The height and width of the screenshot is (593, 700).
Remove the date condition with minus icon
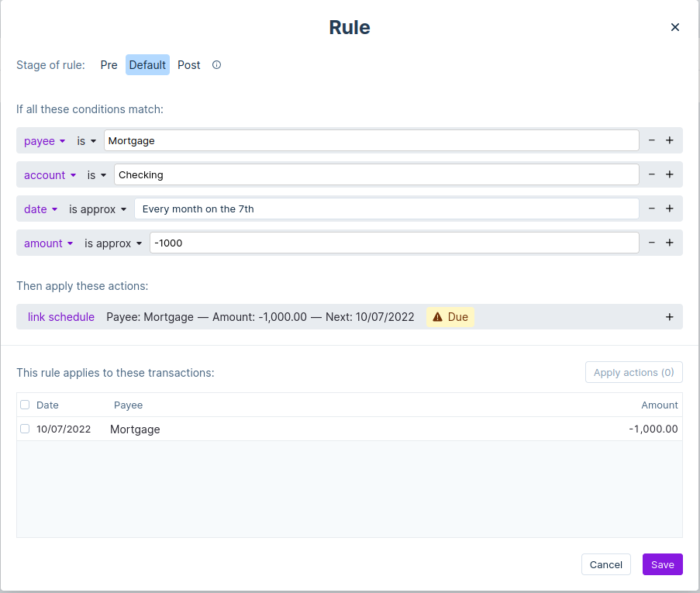tap(651, 209)
